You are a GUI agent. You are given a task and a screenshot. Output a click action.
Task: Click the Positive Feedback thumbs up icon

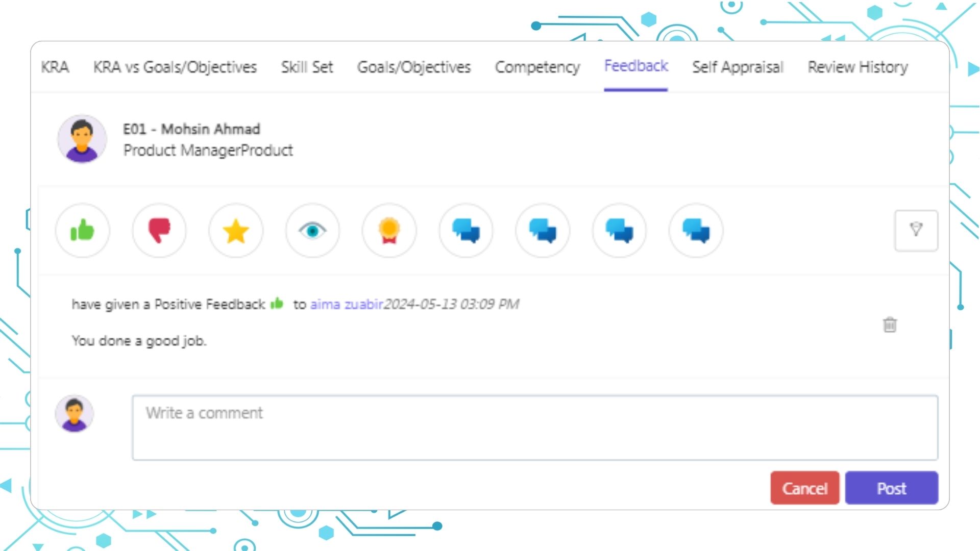82,231
